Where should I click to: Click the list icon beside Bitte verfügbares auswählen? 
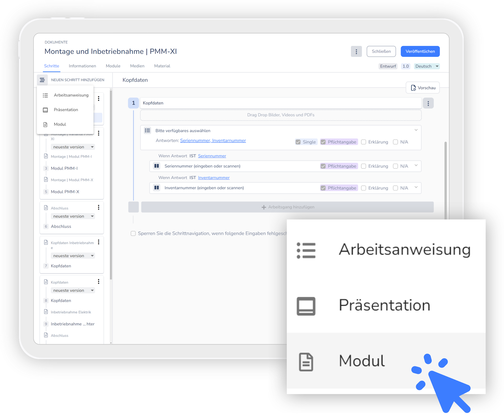pyautogui.click(x=148, y=130)
